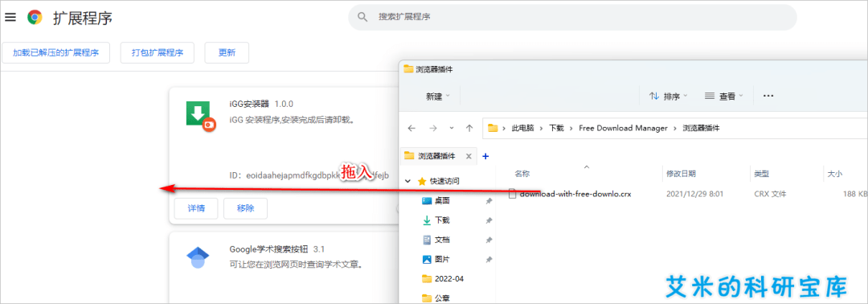Expand chevron after 此电脑 in breadcrumb
Viewport: 868px width, 304px height.
(542, 128)
